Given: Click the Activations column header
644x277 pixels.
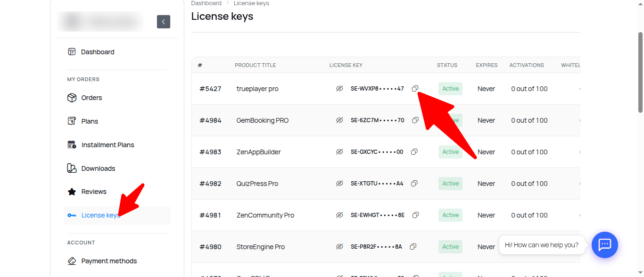Looking at the screenshot, I should click(527, 65).
